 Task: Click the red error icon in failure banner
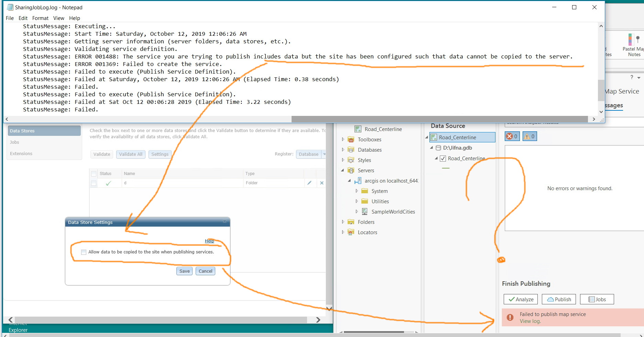510,317
